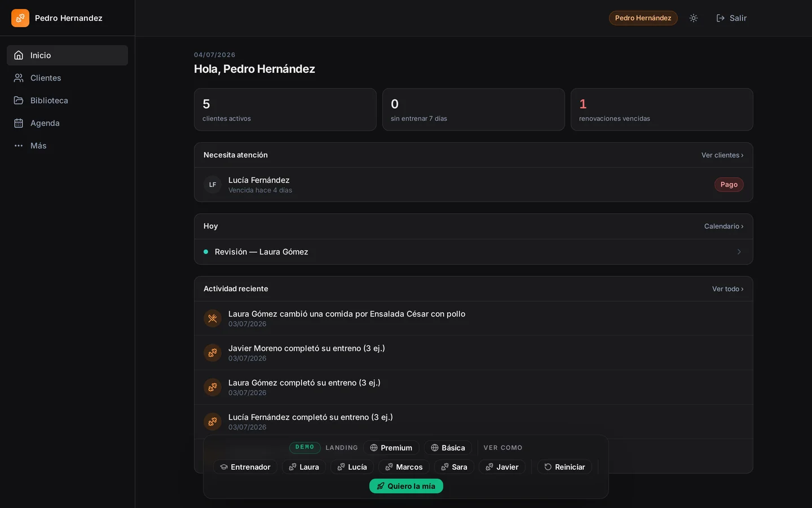The image size is (812, 508).
Task: Open the Agenda section
Action: point(67,123)
